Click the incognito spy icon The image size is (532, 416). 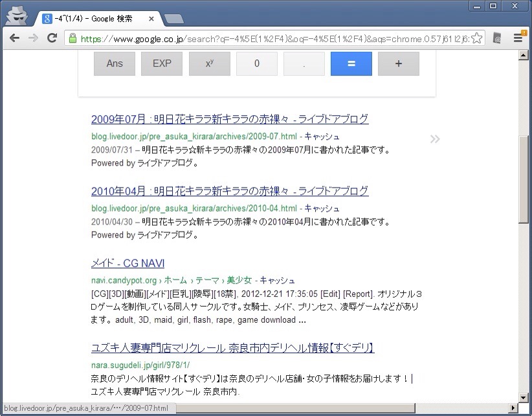pos(17,16)
